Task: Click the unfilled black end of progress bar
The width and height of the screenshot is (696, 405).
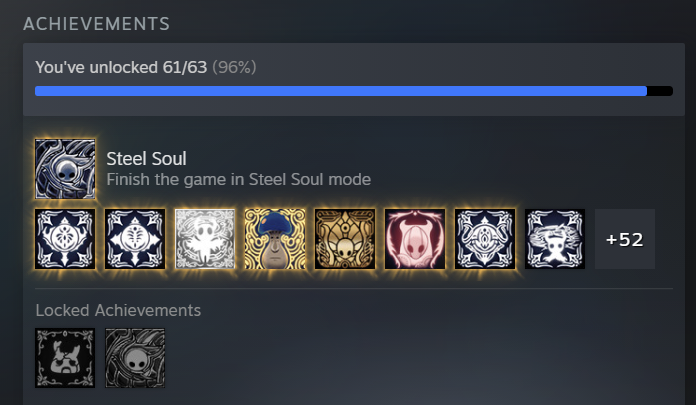Action: (x=660, y=91)
